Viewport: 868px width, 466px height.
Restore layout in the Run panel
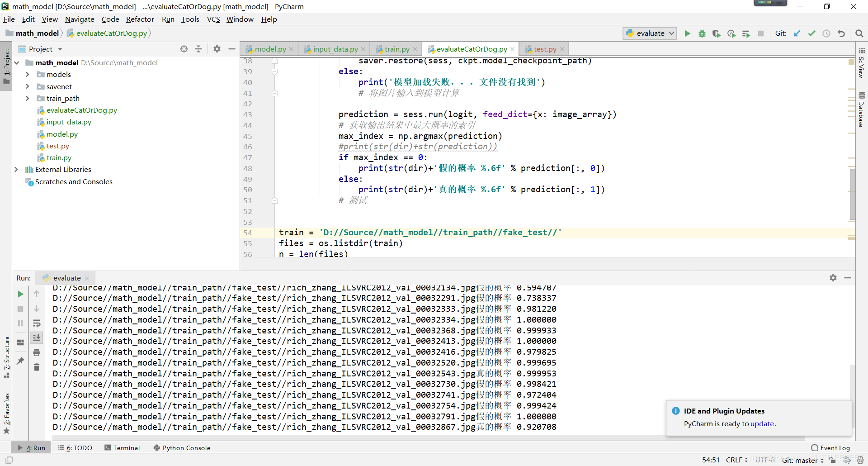coord(20,342)
